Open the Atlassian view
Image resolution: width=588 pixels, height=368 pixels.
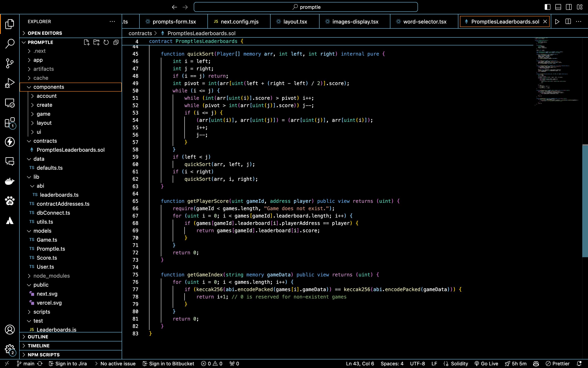(x=10, y=221)
